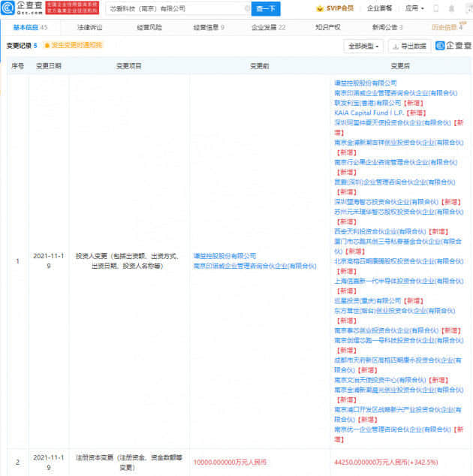
Task: Click the 变更项目 column header
Action: (129, 66)
